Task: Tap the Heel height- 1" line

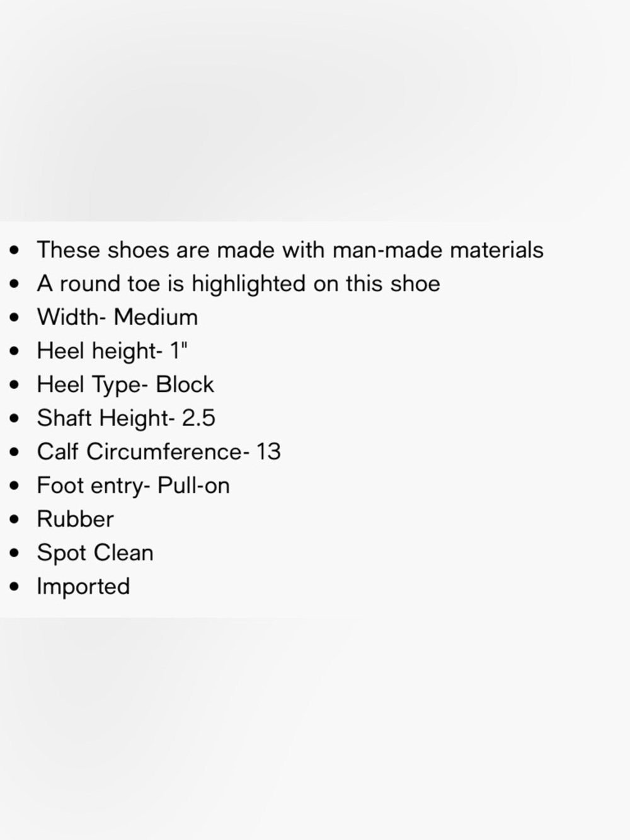Action: (112, 350)
